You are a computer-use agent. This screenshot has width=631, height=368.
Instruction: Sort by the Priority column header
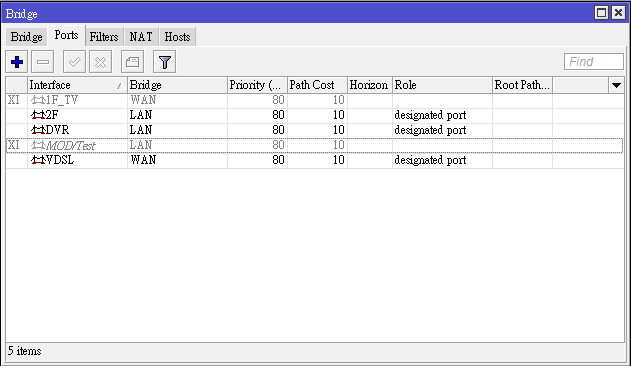pos(257,85)
